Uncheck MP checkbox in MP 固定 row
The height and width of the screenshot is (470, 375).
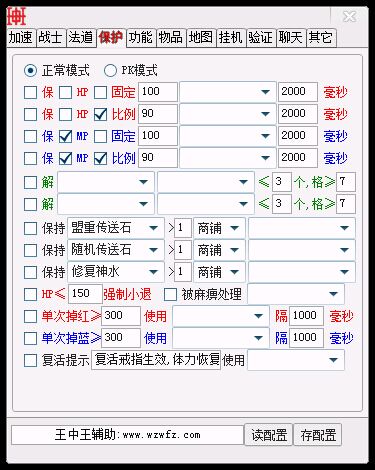click(x=65, y=136)
